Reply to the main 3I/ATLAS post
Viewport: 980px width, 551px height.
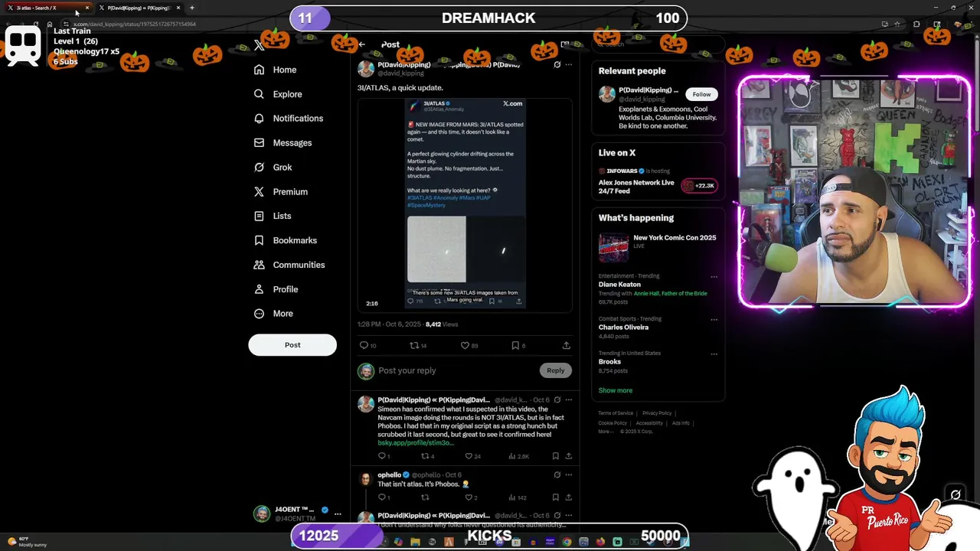pyautogui.click(x=364, y=346)
